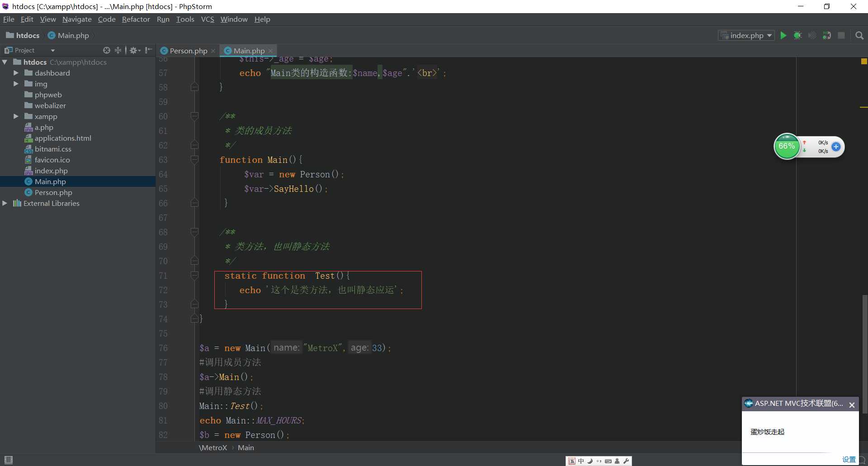This screenshot has width=868, height=466.
Task: Open the index.php run configuration dropdown
Action: tap(746, 35)
